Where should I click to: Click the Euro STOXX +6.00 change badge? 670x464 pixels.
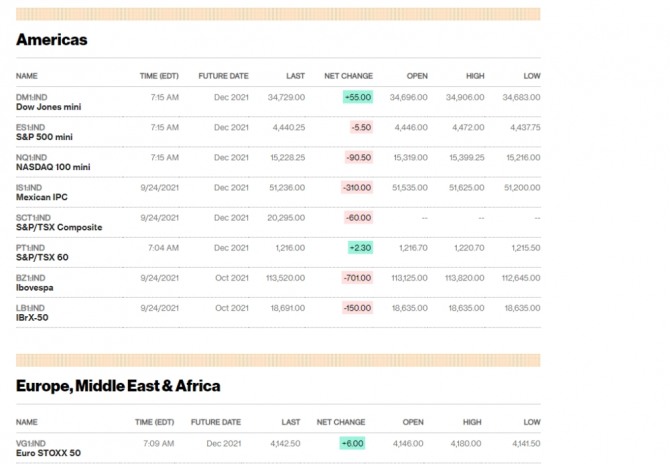[352, 443]
